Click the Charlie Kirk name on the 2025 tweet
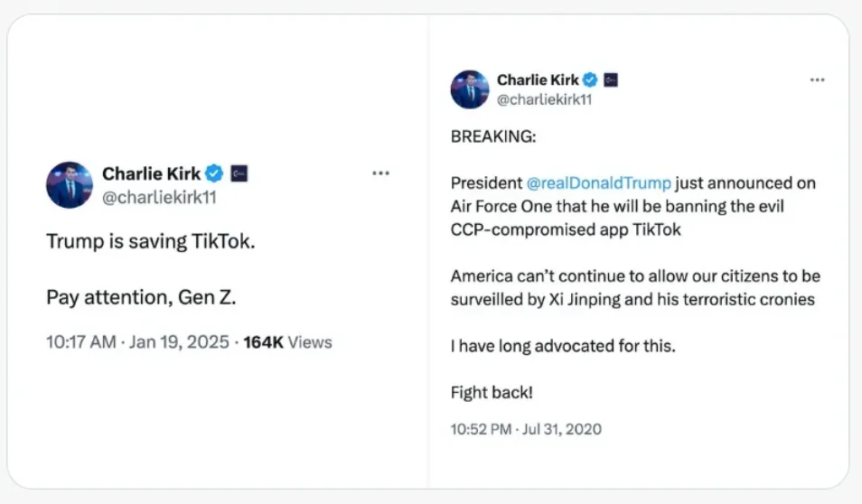 (151, 173)
